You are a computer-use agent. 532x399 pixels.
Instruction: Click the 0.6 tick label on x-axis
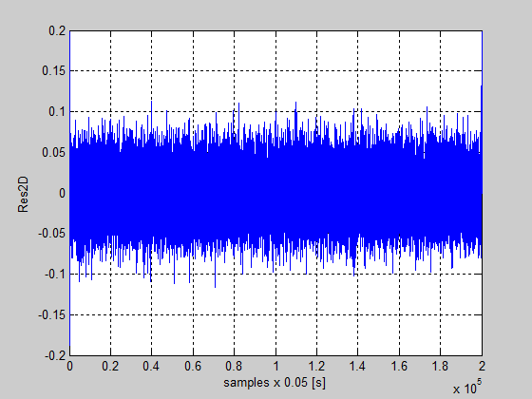(x=193, y=366)
